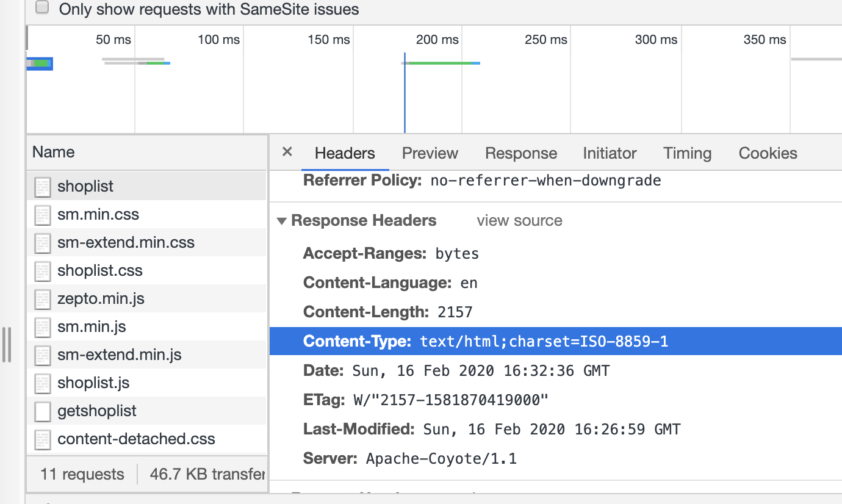Click the DevTools panel resize handle on left edge
The width and height of the screenshot is (842, 504).
(x=7, y=344)
